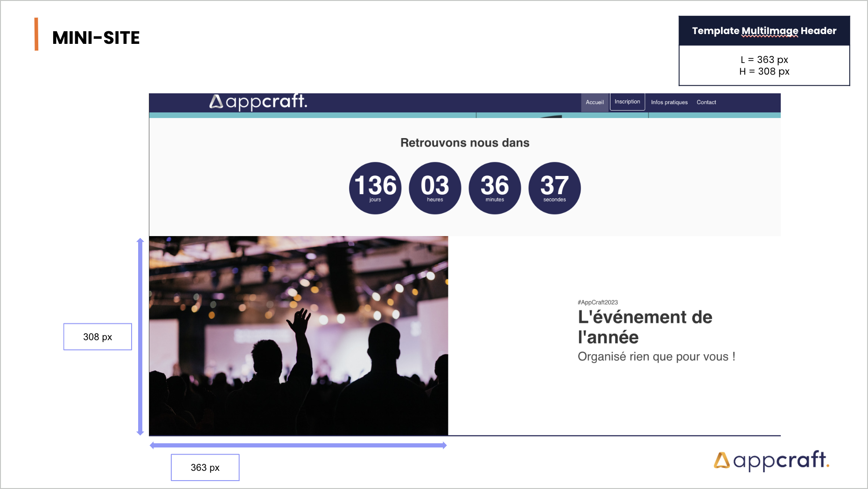Click the appcraft logo at bottom right
This screenshot has height=489, width=868.
(771, 460)
